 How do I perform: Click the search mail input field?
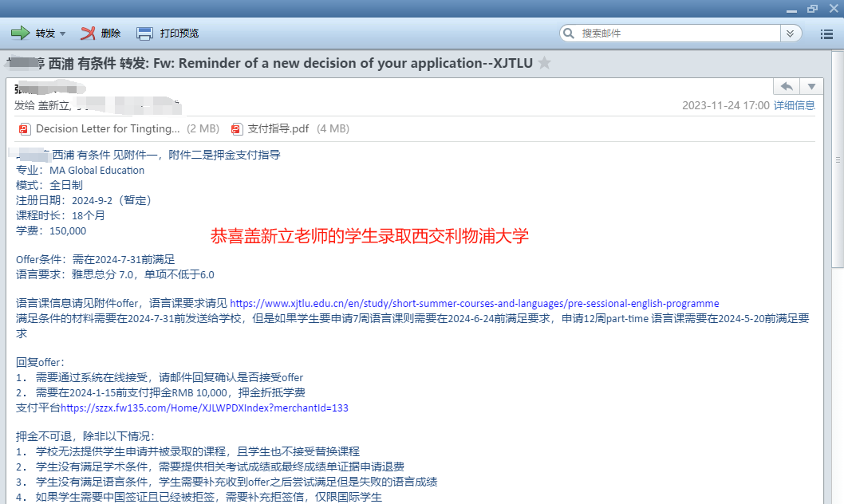678,33
